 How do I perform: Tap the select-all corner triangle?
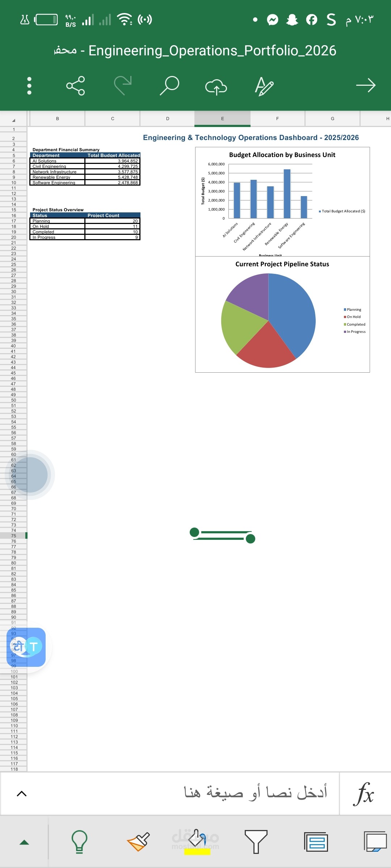[x=14, y=120]
